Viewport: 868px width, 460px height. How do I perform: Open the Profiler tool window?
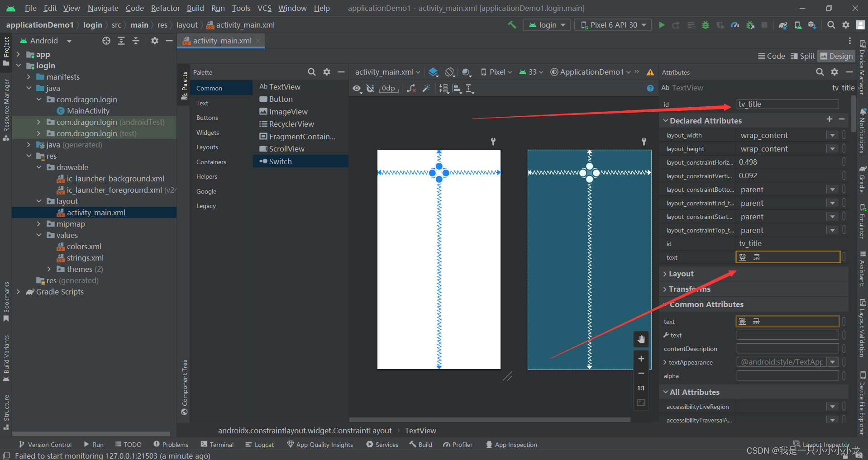pos(458,445)
